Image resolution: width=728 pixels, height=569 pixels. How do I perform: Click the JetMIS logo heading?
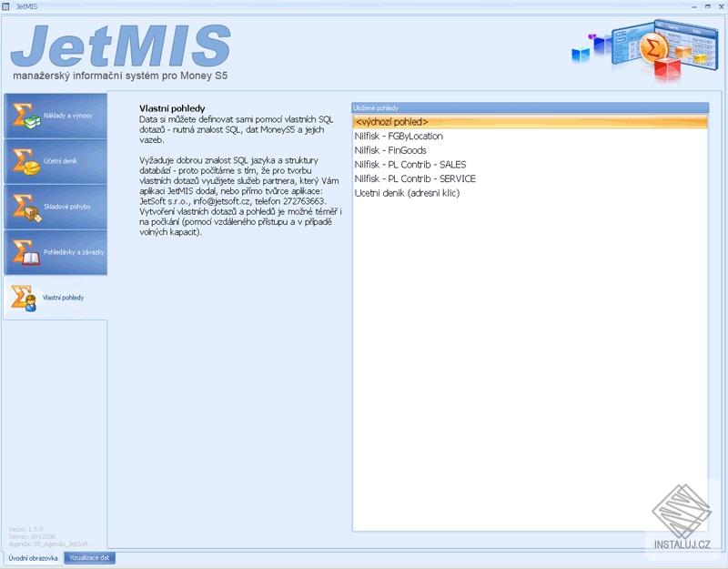[121, 46]
